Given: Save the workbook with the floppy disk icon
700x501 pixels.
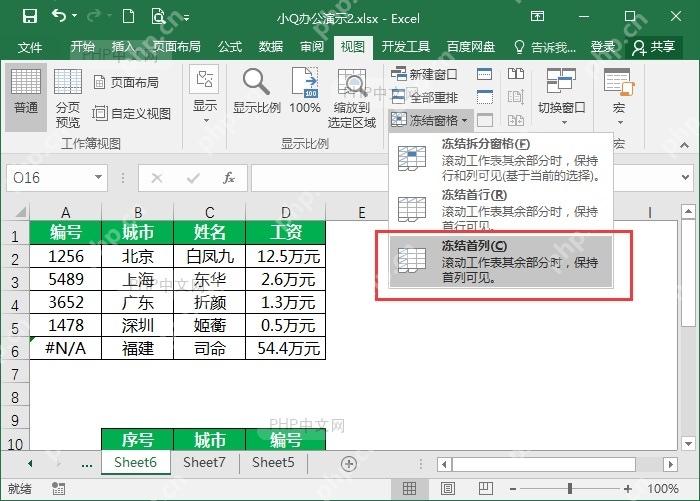Looking at the screenshot, I should tap(29, 17).
